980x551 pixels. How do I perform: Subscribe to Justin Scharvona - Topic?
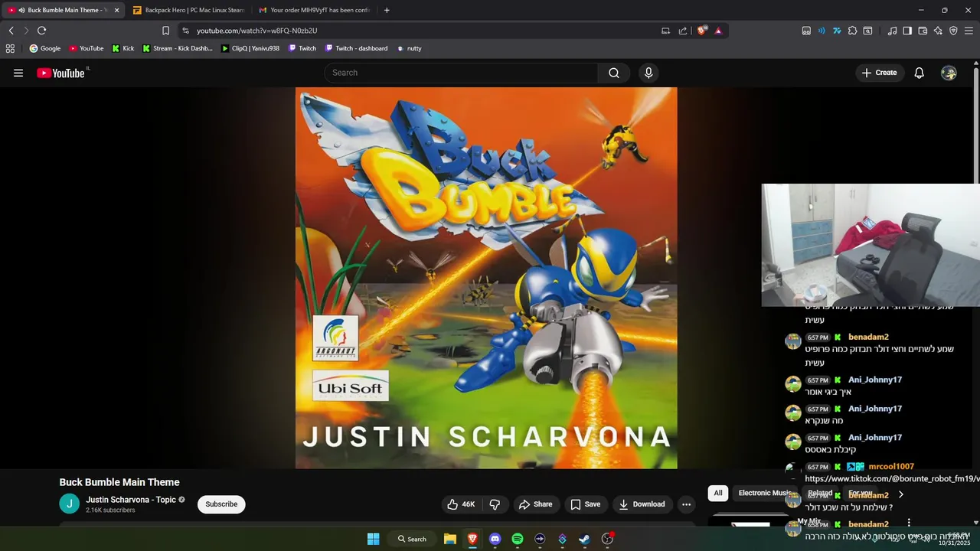point(221,504)
